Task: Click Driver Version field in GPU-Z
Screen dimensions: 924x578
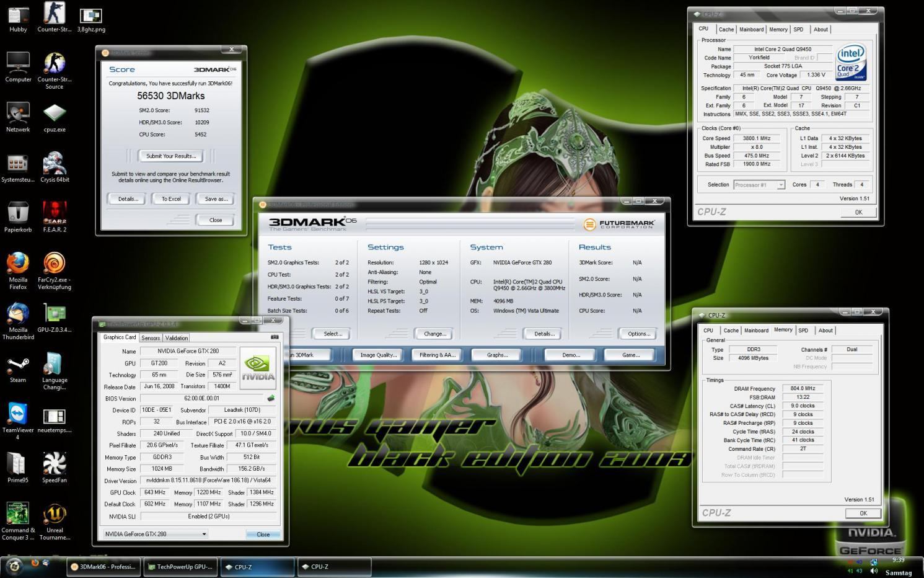Action: click(x=209, y=481)
